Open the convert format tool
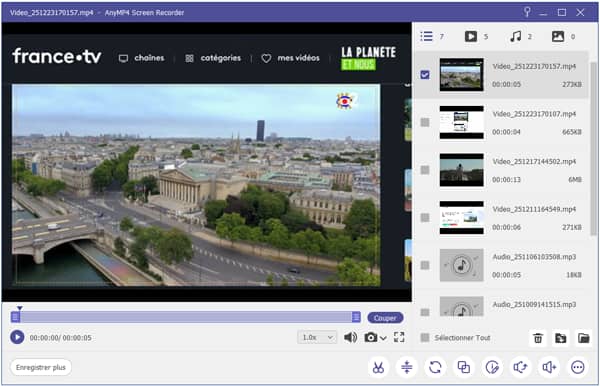Image resolution: width=600 pixels, height=386 pixels. pos(435,367)
